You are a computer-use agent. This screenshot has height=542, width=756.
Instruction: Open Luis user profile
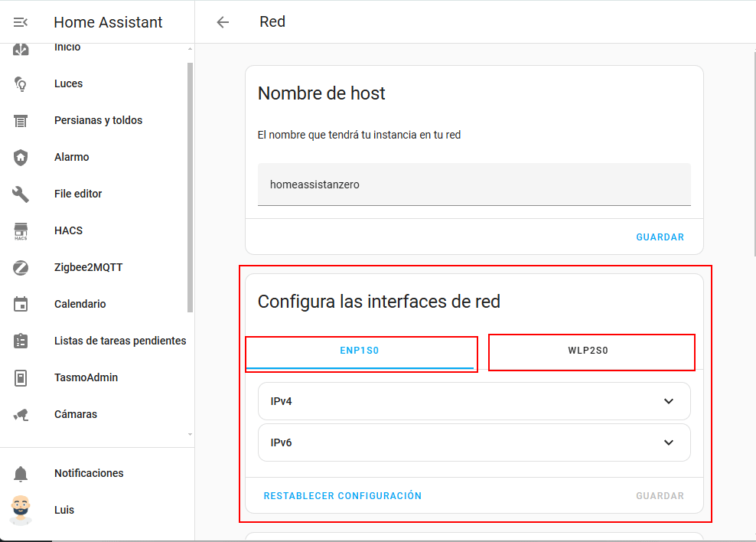(64, 510)
